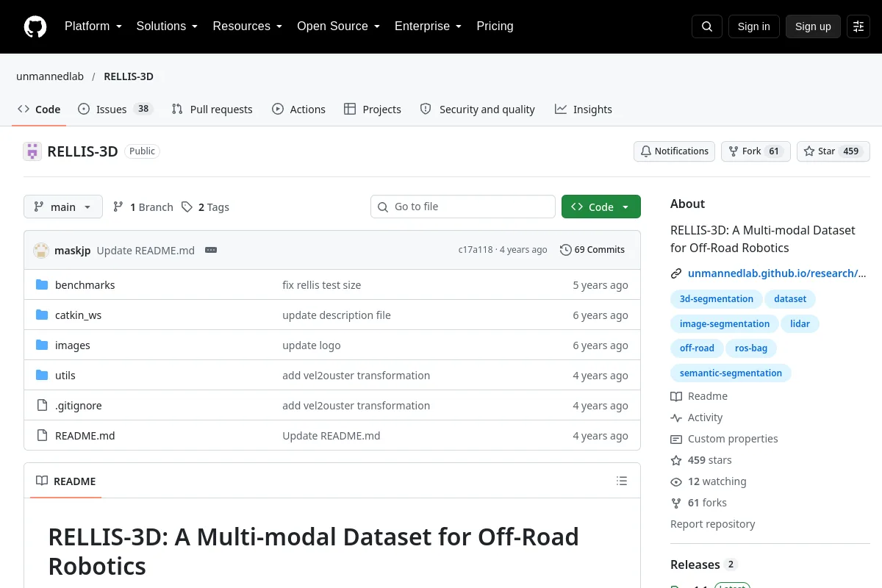The width and height of the screenshot is (882, 588).
Task: Select the off-road topic tag
Action: 697,348
